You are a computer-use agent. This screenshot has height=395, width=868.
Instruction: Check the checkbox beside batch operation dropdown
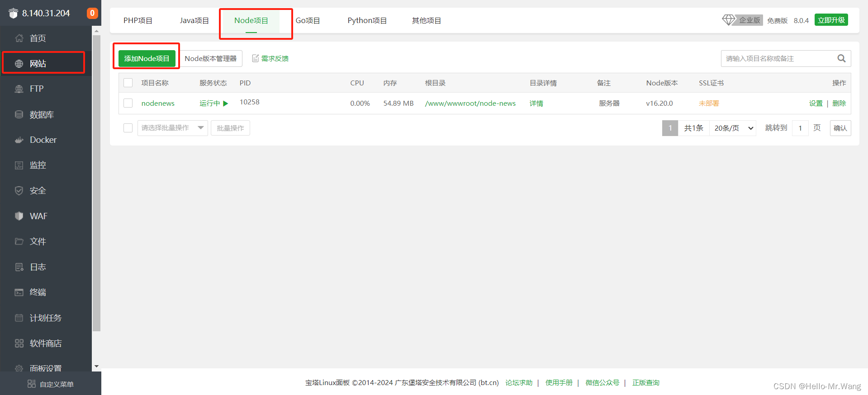(x=128, y=128)
